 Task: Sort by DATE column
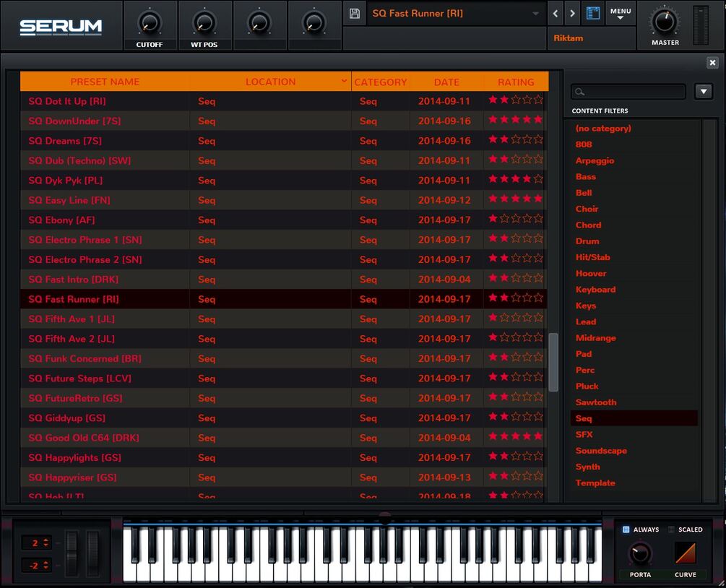point(446,82)
